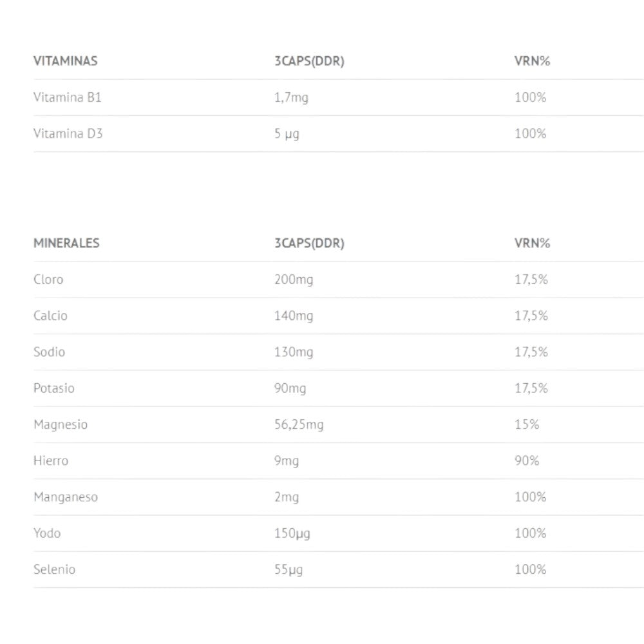Click the VITAMINAS table header

(x=65, y=61)
